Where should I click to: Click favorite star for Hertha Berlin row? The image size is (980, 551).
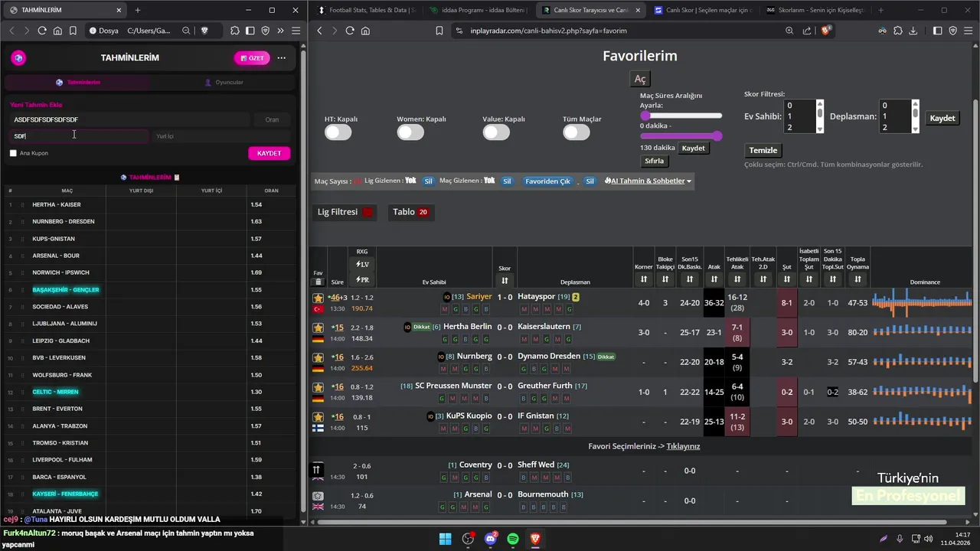(318, 328)
